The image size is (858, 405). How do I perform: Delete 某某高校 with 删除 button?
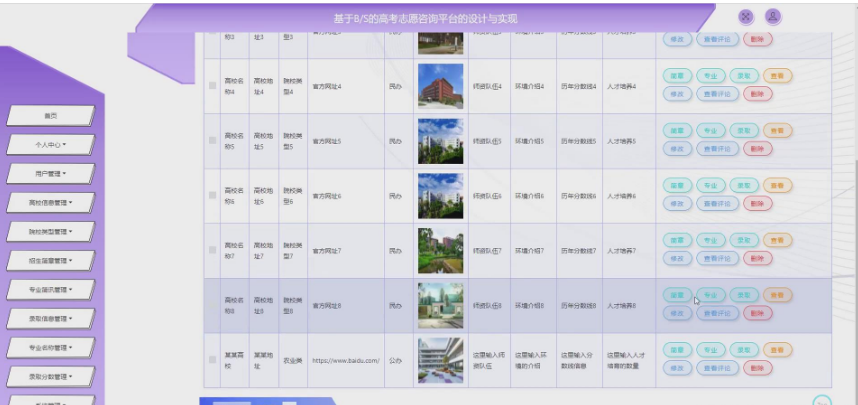point(758,368)
